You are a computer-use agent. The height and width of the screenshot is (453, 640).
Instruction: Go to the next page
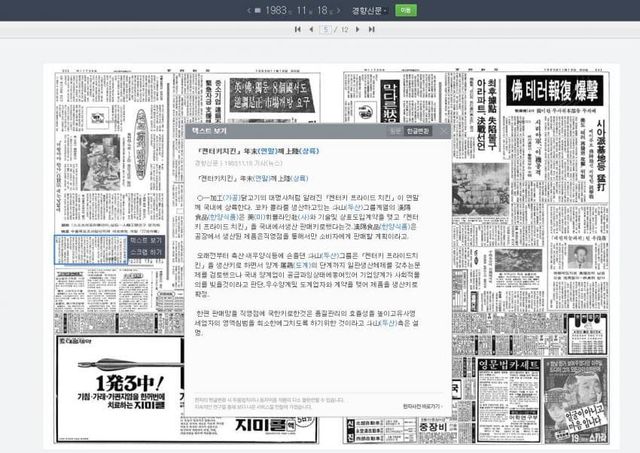(x=358, y=30)
